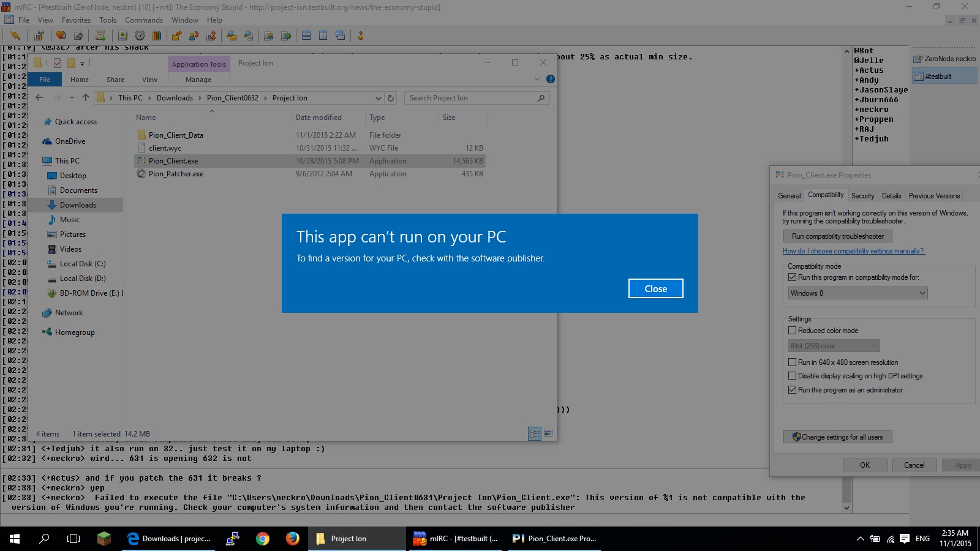980x551 pixels.
Task: Open Chrome from the taskbar
Action: tap(263, 539)
